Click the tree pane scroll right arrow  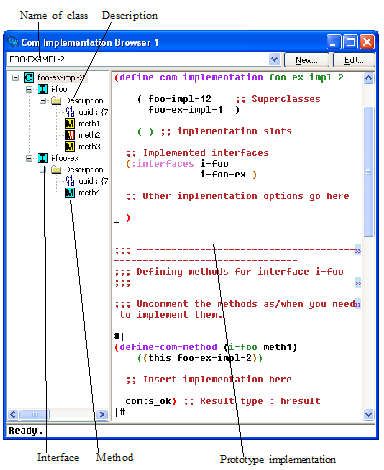coord(102,414)
